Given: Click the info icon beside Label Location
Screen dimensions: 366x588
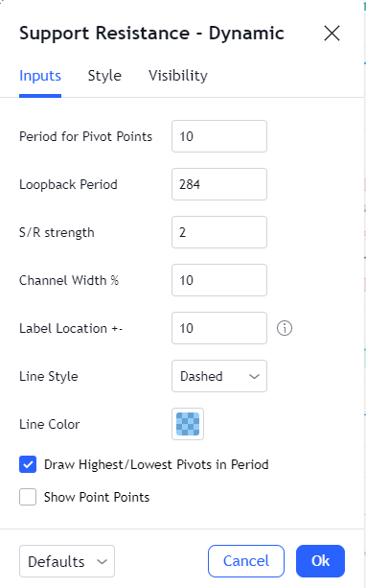Looking at the screenshot, I should tap(285, 328).
